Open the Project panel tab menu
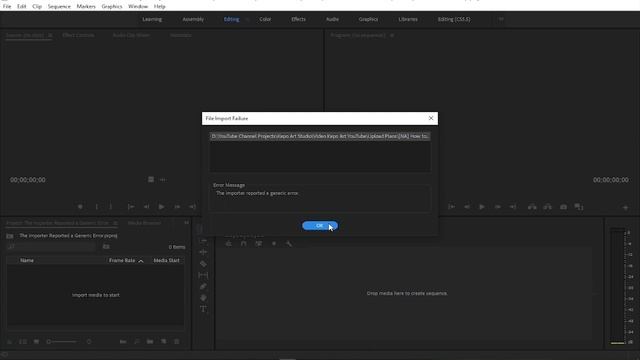This screenshot has width=640, height=360. pos(116,223)
